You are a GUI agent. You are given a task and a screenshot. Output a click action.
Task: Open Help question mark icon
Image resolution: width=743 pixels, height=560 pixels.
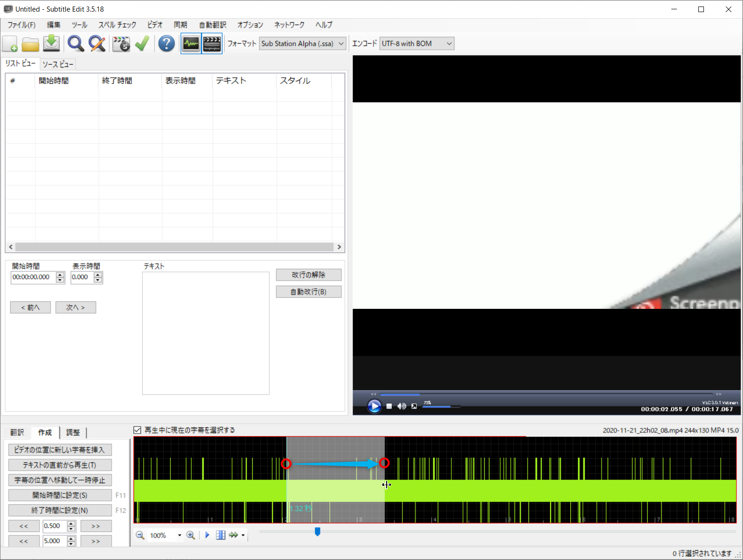click(166, 44)
